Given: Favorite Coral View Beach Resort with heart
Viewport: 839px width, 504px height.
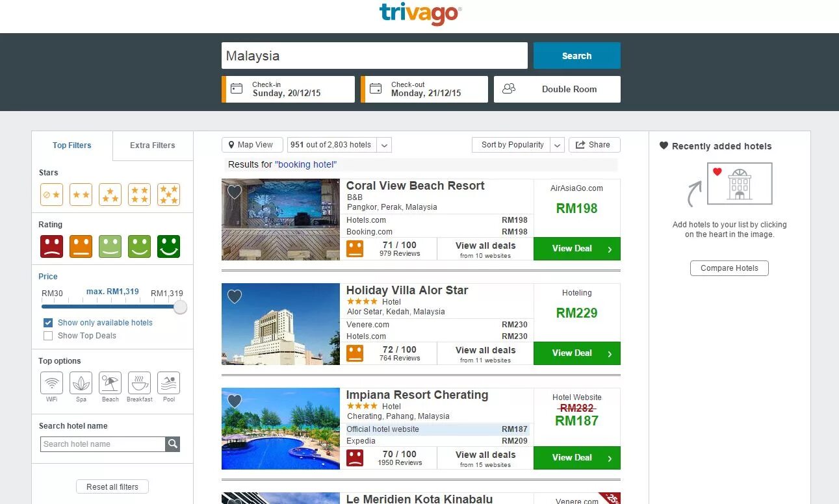Looking at the screenshot, I should (235, 192).
